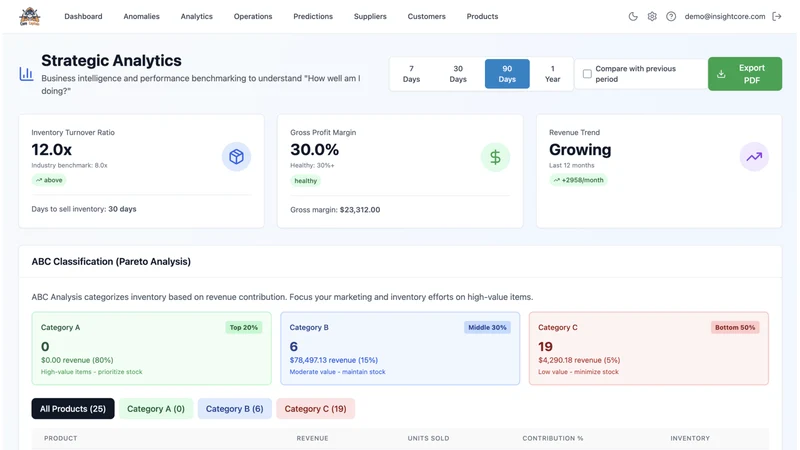Screen dimensions: 800x450
Task: Select the 1 Year range
Action: click(552, 74)
